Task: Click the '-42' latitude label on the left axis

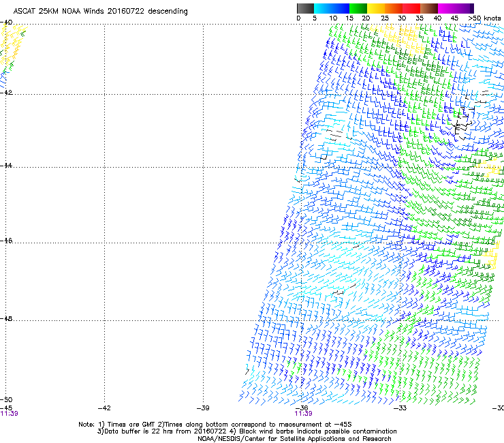Action: 6,92
